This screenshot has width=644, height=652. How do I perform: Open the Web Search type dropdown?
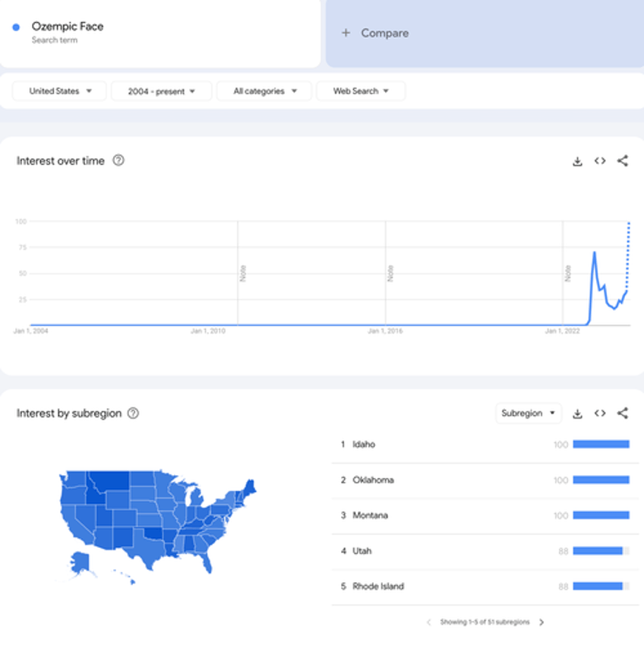[361, 91]
